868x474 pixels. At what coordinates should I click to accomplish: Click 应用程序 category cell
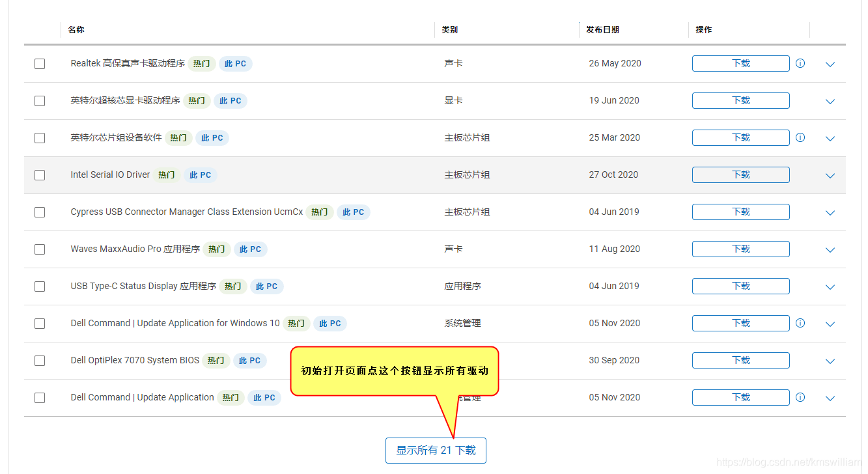[462, 286]
